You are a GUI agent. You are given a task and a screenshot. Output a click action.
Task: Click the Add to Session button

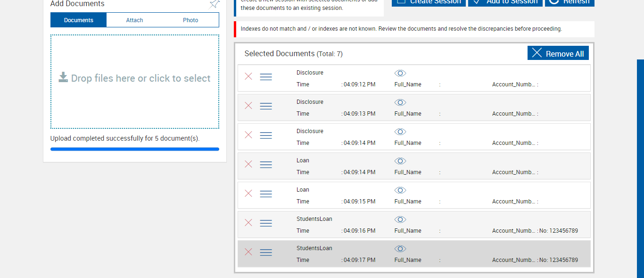tap(505, 2)
